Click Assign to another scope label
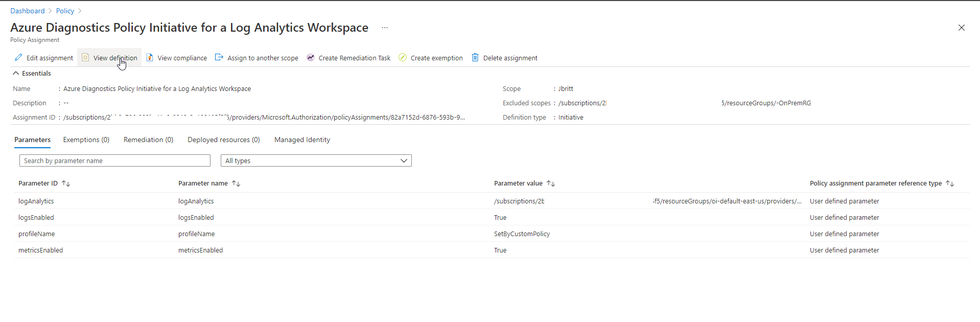 pyautogui.click(x=263, y=58)
